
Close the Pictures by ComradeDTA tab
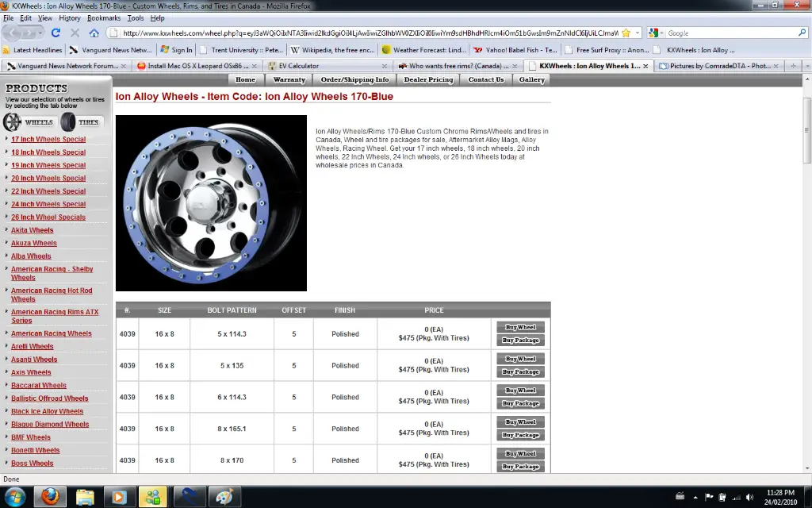click(x=776, y=66)
